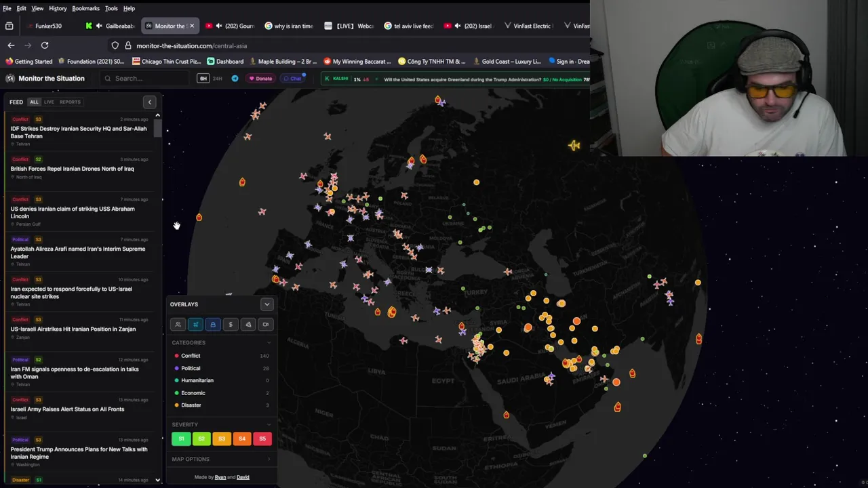Toggle Conflict category filter
The width and height of the screenshot is (868, 488).
221,356
